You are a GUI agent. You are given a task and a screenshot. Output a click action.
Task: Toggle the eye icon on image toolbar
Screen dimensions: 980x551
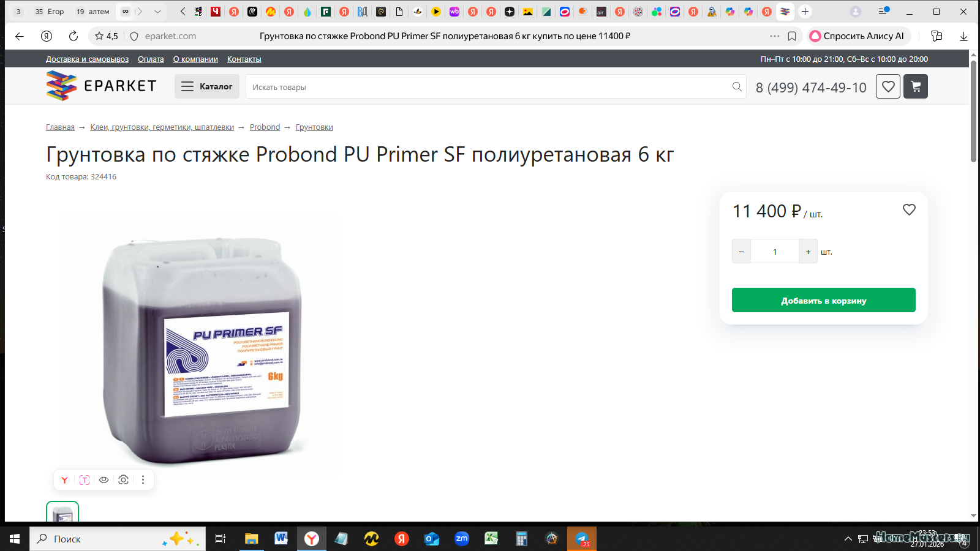[104, 480]
